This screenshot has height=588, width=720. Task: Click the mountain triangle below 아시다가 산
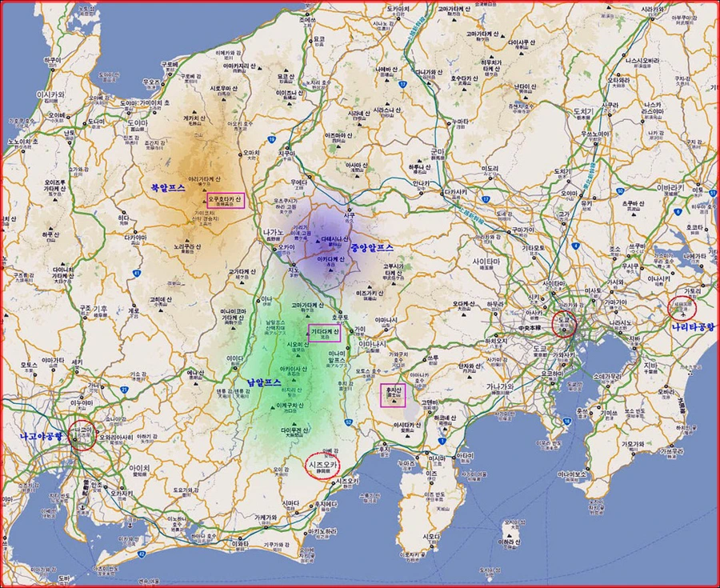pyautogui.click(x=407, y=436)
